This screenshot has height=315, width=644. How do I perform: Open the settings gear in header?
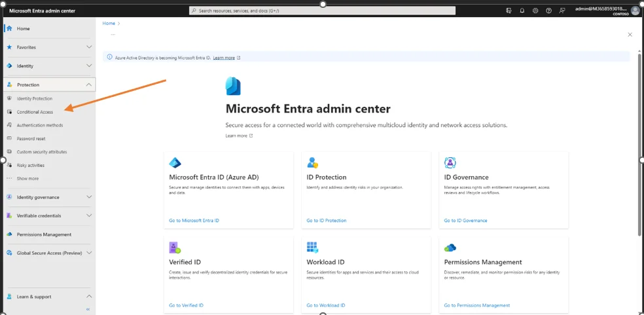(x=535, y=11)
